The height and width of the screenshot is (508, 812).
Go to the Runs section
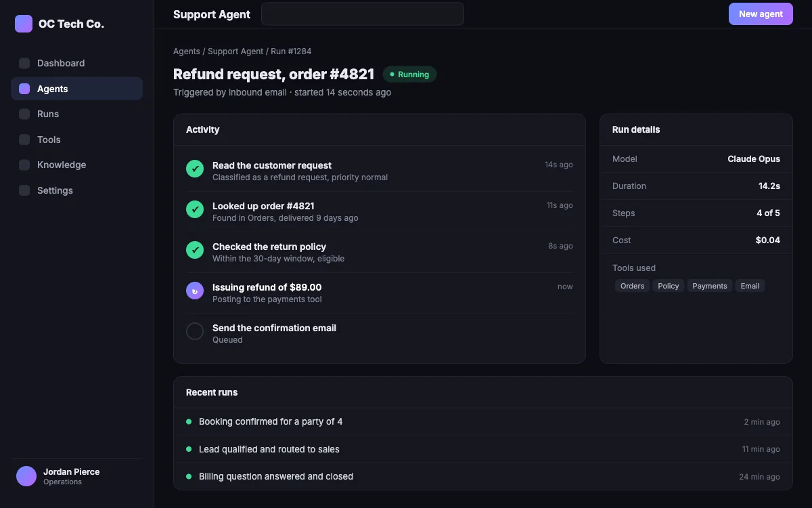pyautogui.click(x=76, y=114)
